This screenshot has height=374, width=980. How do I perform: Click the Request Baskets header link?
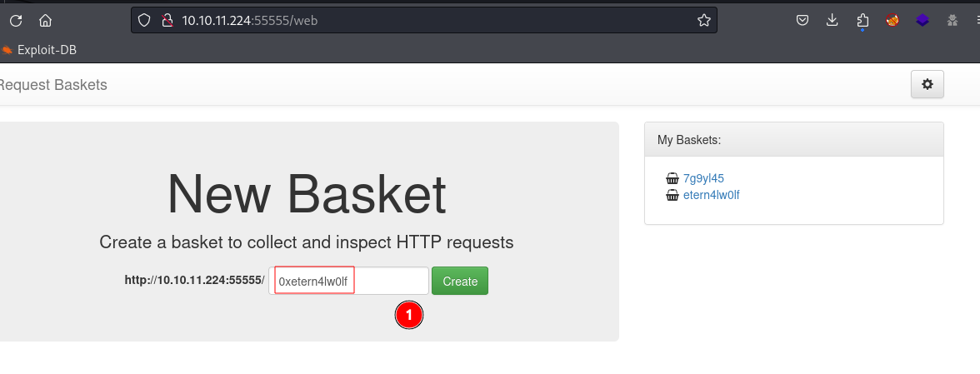(x=53, y=85)
